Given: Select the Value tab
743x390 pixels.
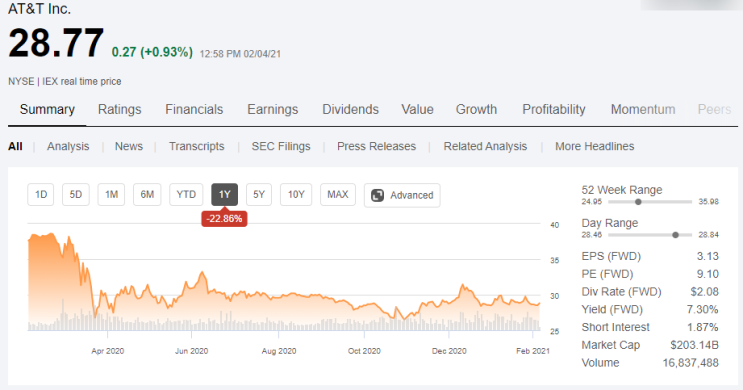Looking at the screenshot, I should point(417,109).
